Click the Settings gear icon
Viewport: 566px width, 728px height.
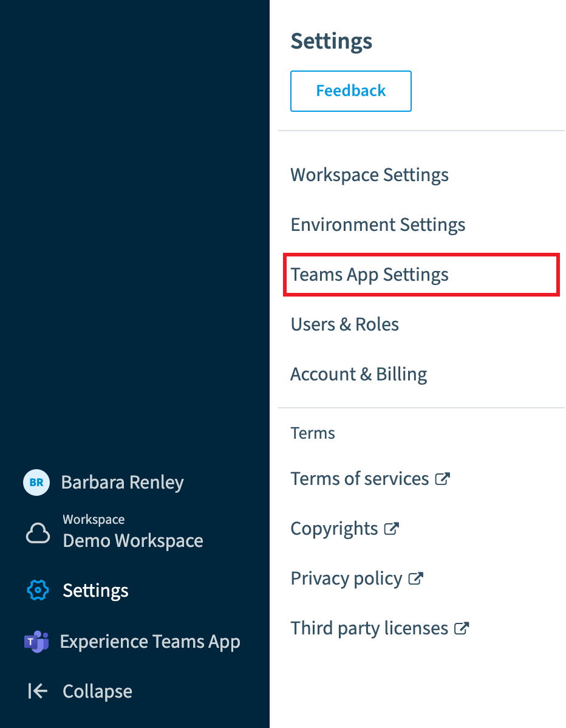(38, 590)
